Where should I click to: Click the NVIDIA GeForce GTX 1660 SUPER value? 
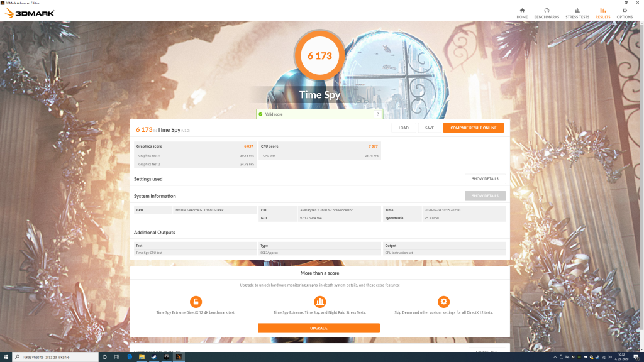point(199,210)
